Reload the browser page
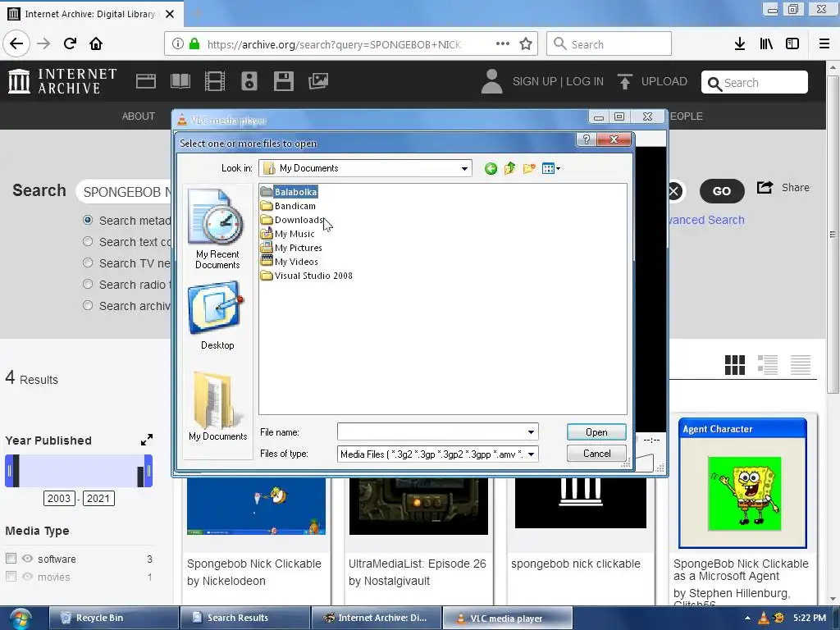The width and height of the screenshot is (840, 630). pyautogui.click(x=70, y=43)
